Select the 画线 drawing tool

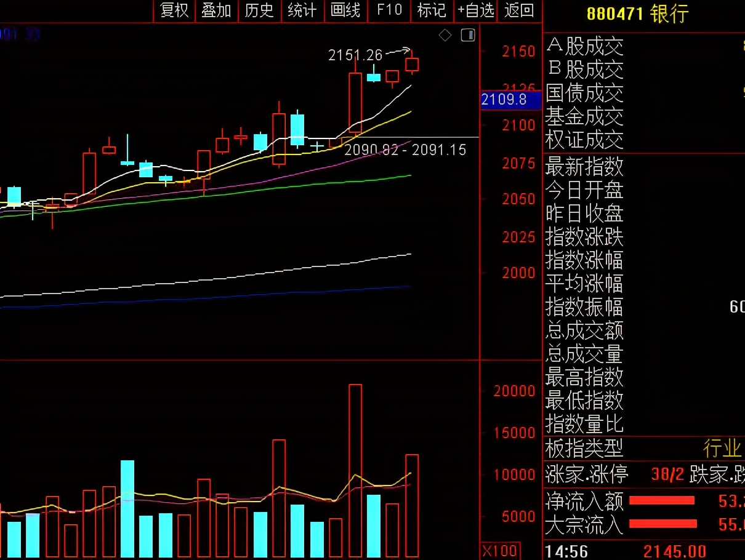point(345,11)
